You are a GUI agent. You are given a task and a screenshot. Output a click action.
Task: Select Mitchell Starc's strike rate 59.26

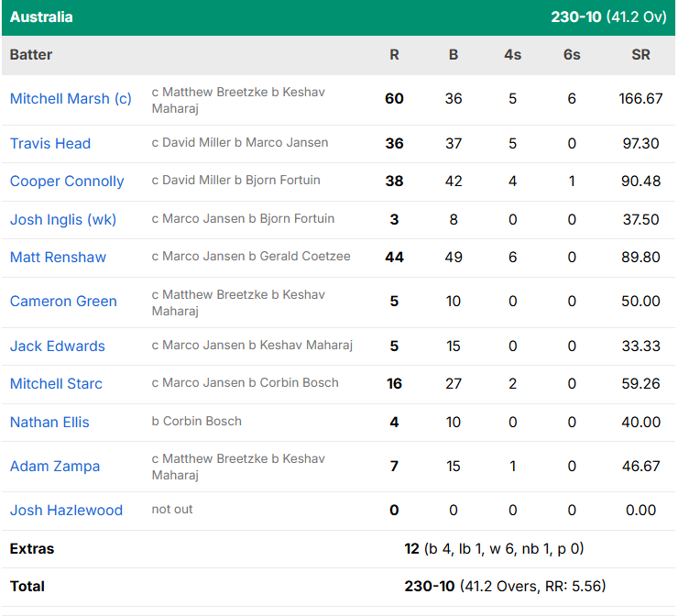tap(640, 384)
